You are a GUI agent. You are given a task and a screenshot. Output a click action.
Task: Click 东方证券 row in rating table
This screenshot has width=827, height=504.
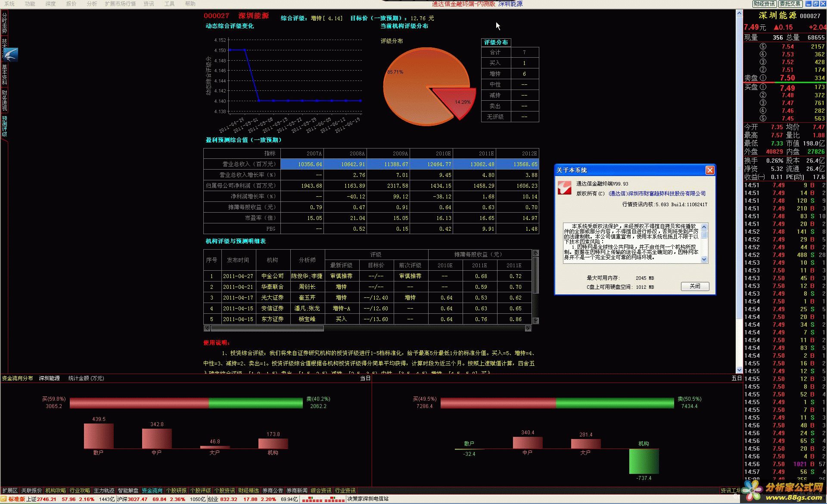point(367,319)
